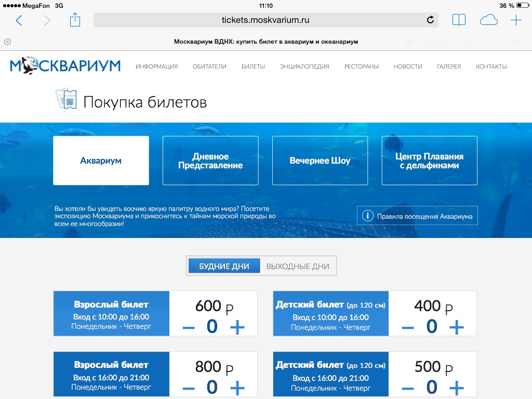
Task: Tap the MegaFon signal indicator
Action: coord(26,6)
